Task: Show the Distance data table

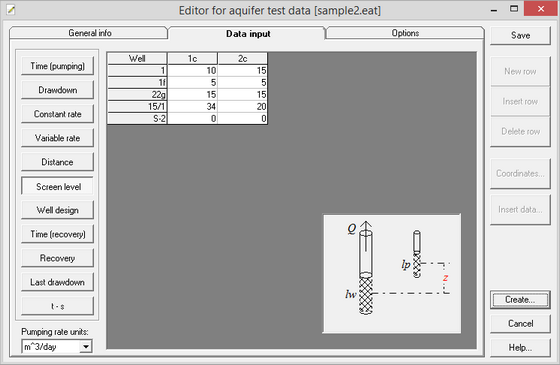Action: point(57,162)
